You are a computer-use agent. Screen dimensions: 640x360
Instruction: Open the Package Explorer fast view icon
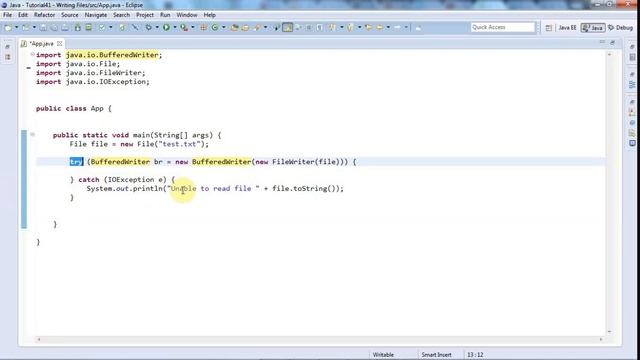click(7, 57)
